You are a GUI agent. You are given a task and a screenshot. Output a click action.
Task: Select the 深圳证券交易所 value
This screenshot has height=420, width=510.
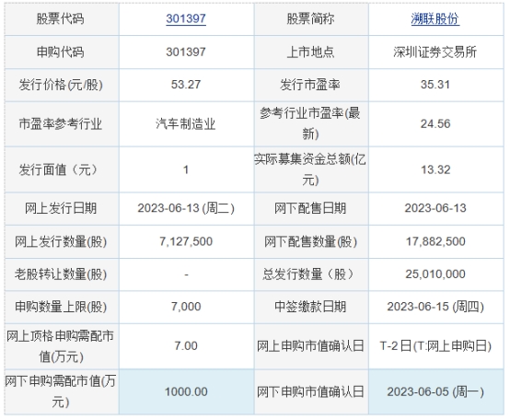point(435,52)
